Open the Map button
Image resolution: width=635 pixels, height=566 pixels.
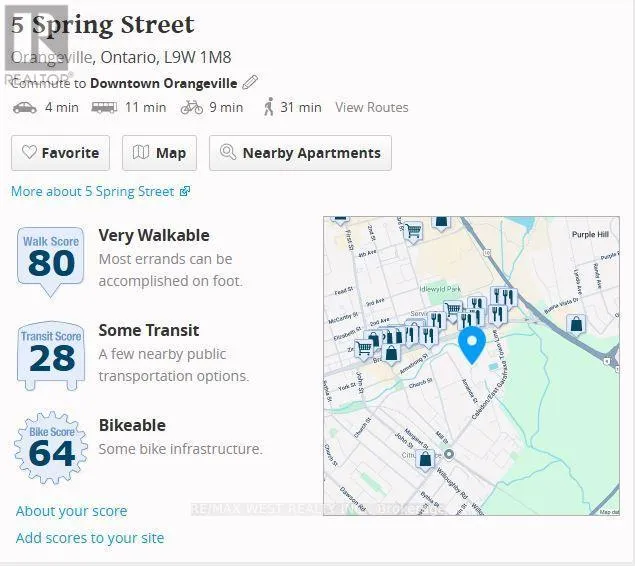(160, 153)
